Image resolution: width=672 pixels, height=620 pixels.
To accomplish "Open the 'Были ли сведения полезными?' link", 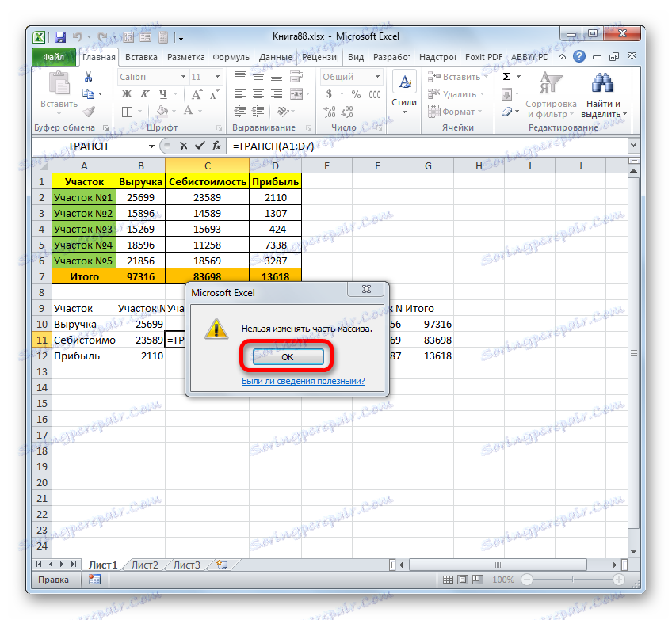I will [x=304, y=381].
